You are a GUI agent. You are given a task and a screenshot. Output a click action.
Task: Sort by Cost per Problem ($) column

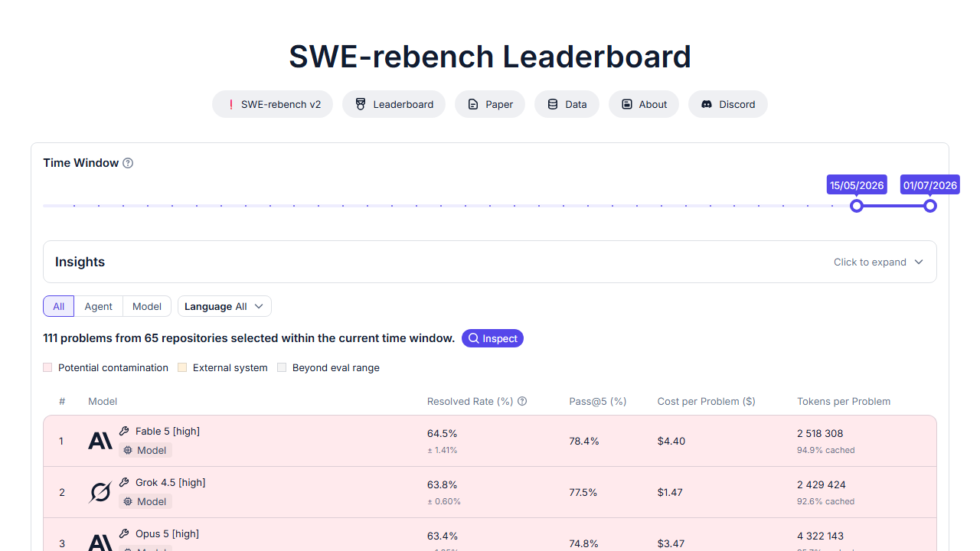[706, 401]
